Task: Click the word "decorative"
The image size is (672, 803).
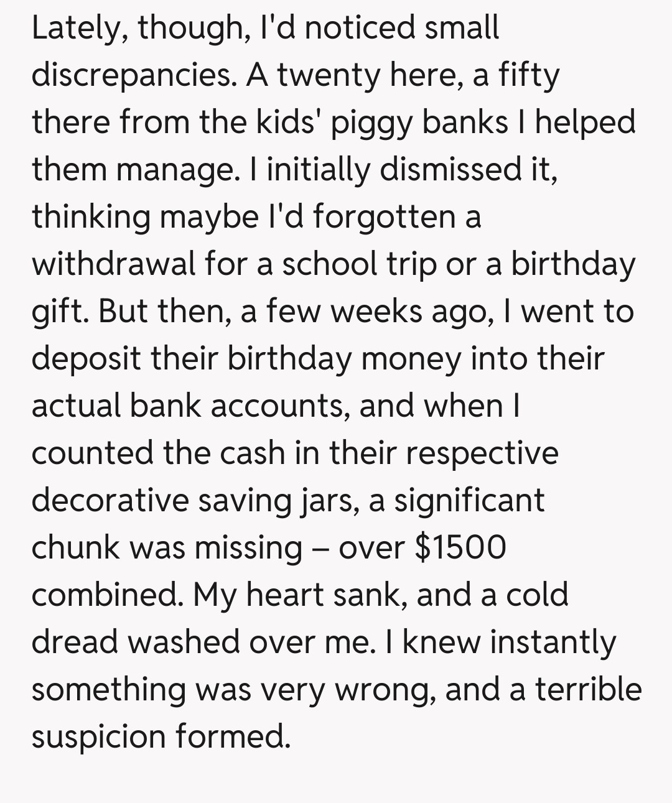Action: [x=110, y=500]
